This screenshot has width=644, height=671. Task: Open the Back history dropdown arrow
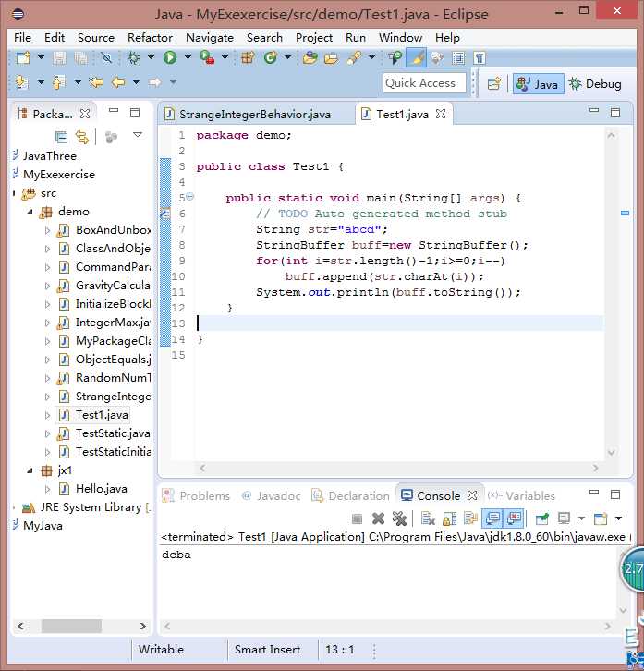[x=136, y=81]
